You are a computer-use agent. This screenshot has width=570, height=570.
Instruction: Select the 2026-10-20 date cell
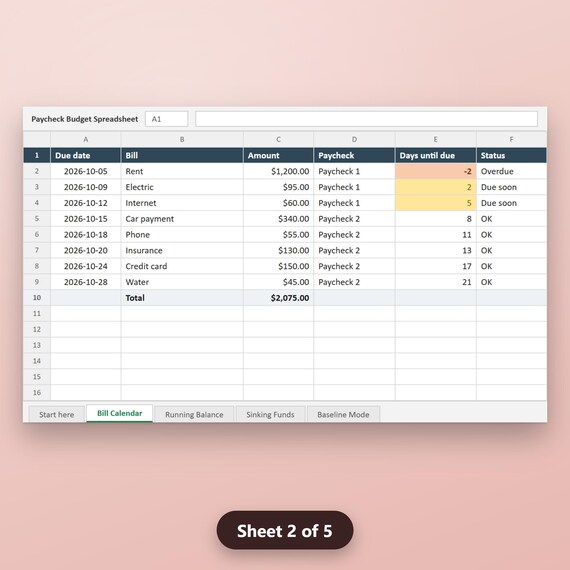(85, 250)
